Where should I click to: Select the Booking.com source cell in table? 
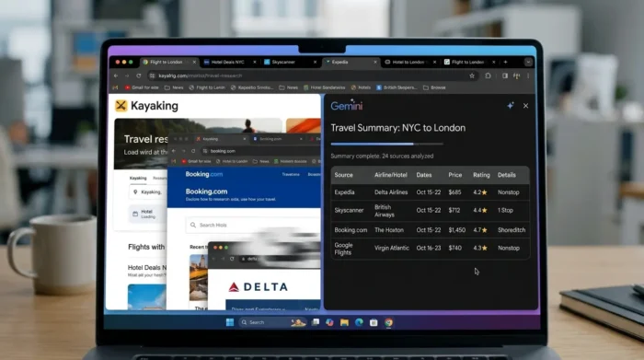pyautogui.click(x=351, y=230)
